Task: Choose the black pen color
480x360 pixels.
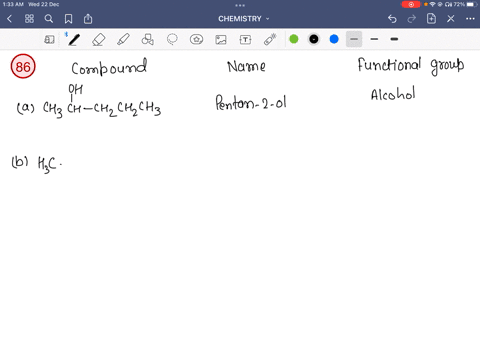Action: coord(314,39)
